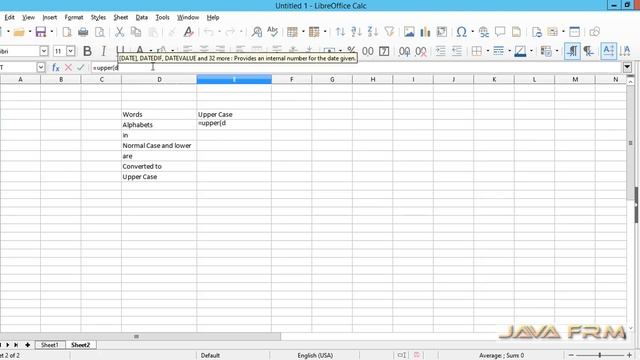This screenshot has width=640, height=360.
Task: Click the Clear Direct Formatting icon
Action: (188, 32)
